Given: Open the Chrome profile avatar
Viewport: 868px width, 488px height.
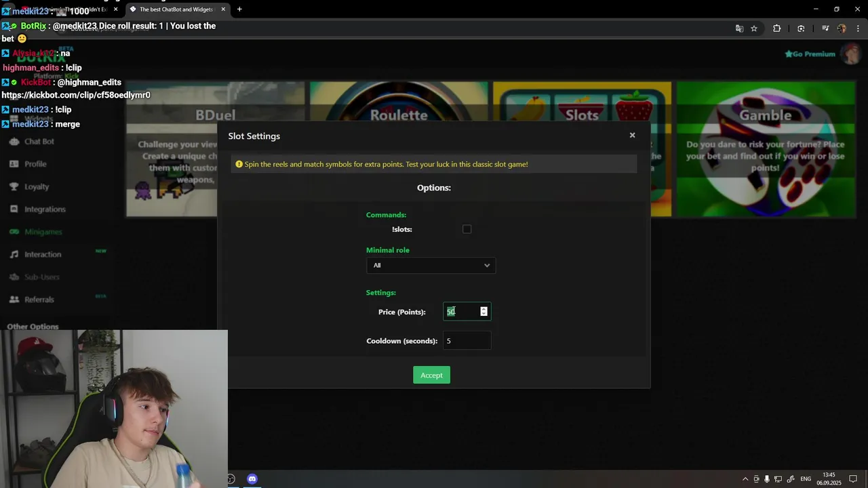Looking at the screenshot, I should click(x=842, y=28).
